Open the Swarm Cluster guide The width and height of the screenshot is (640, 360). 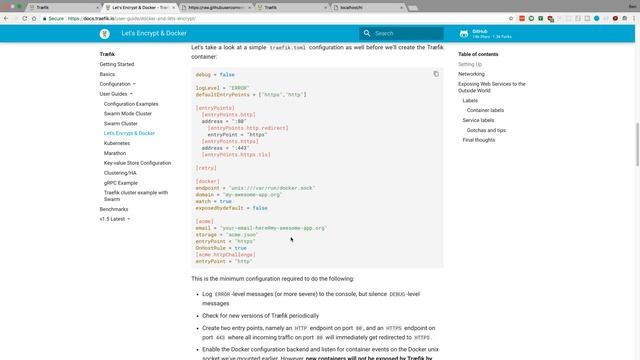point(120,124)
